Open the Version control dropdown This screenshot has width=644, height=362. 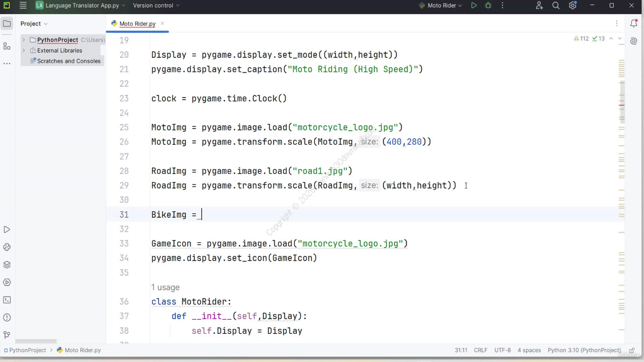pos(156,6)
